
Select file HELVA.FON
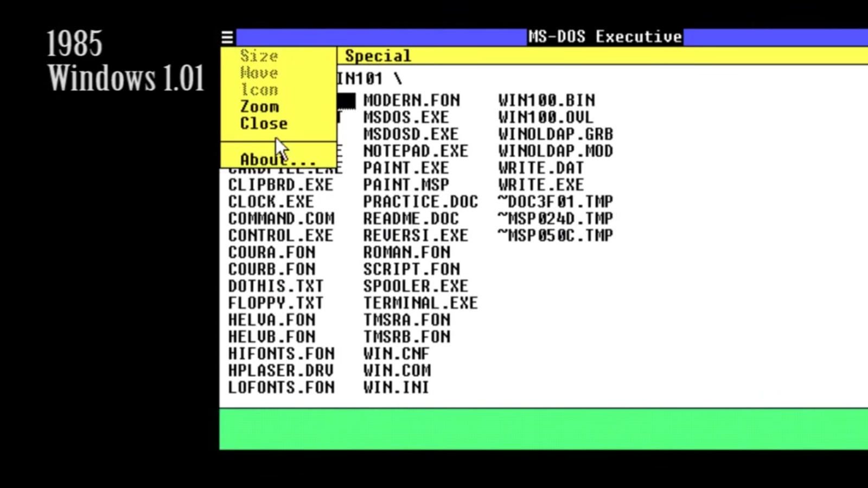coord(272,320)
